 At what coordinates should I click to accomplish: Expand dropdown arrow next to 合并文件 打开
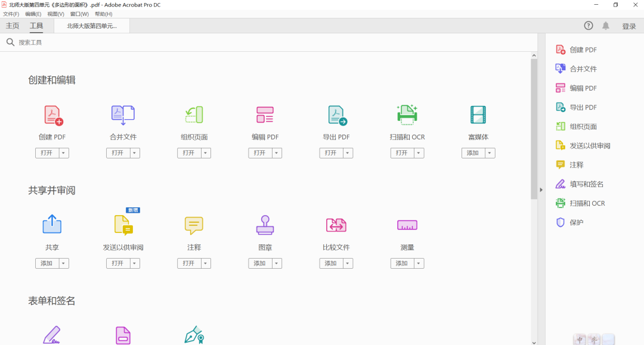[134, 153]
